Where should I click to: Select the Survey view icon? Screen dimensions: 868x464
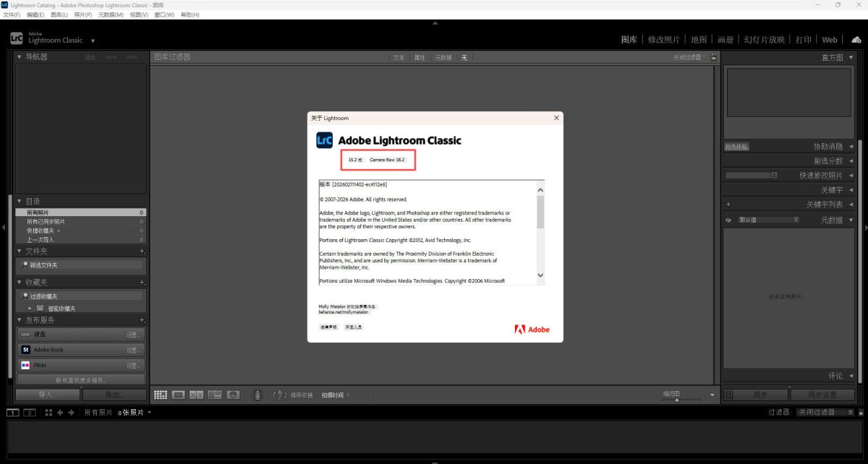215,395
